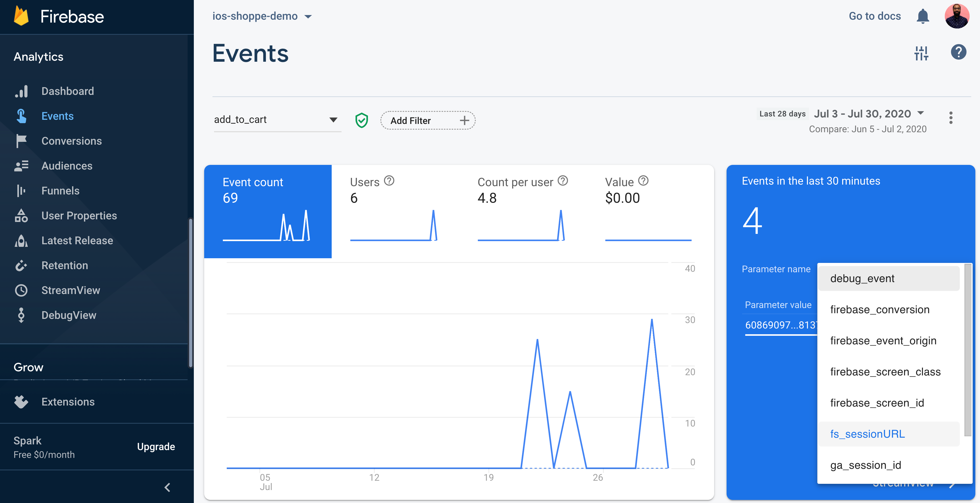Click the Grow section heading
Image resolution: width=980 pixels, height=503 pixels.
pos(29,367)
